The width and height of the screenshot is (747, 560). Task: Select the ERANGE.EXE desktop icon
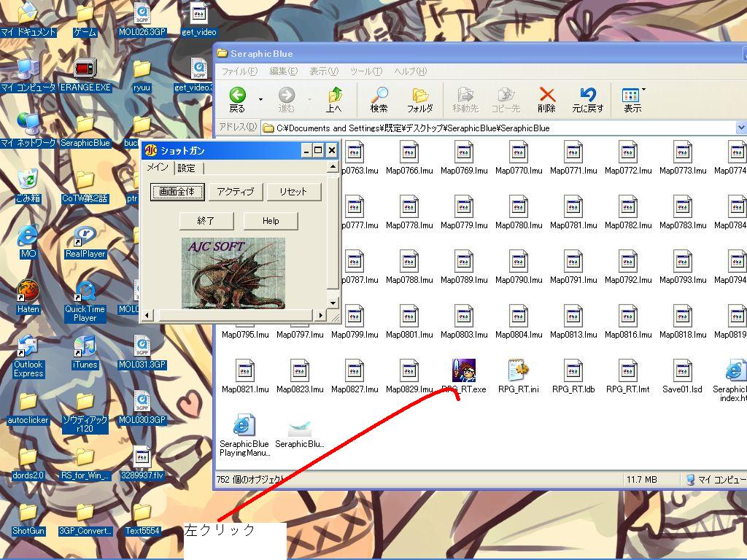tap(85, 69)
